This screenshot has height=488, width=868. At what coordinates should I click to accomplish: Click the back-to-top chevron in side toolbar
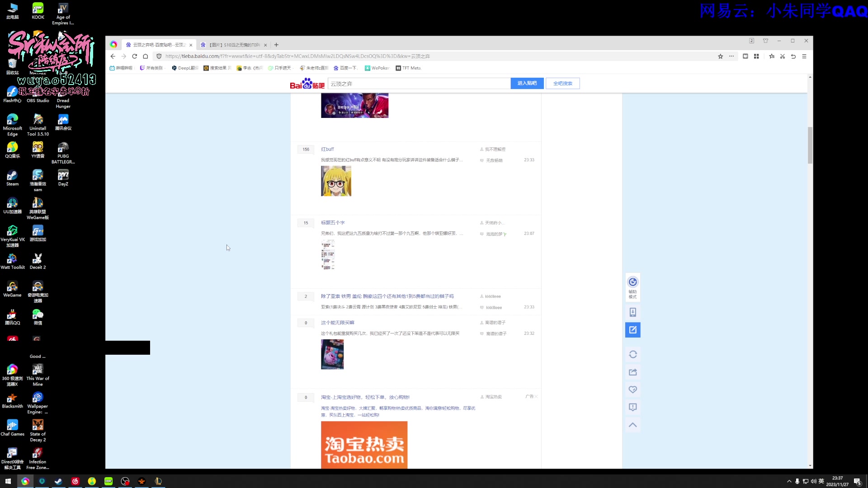tap(632, 425)
